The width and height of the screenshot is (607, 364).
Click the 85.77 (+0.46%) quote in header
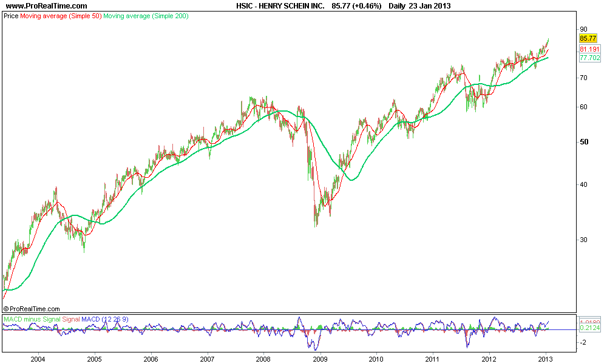(356, 6)
